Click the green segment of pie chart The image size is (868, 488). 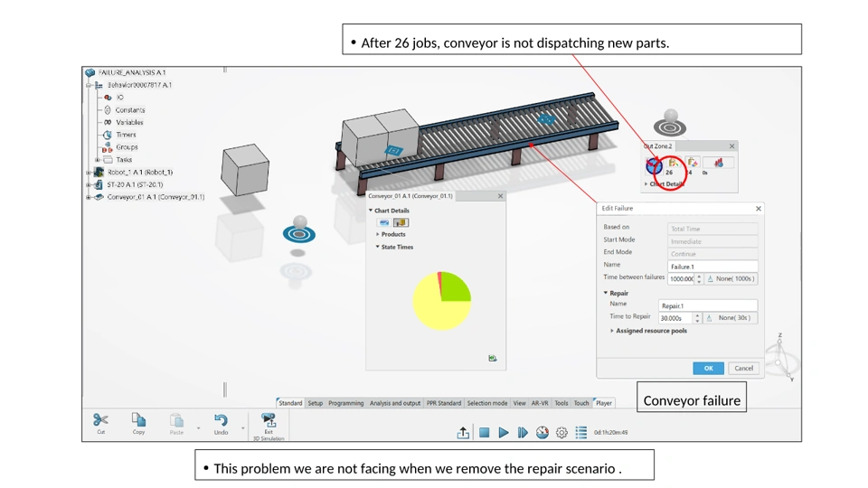tap(458, 286)
